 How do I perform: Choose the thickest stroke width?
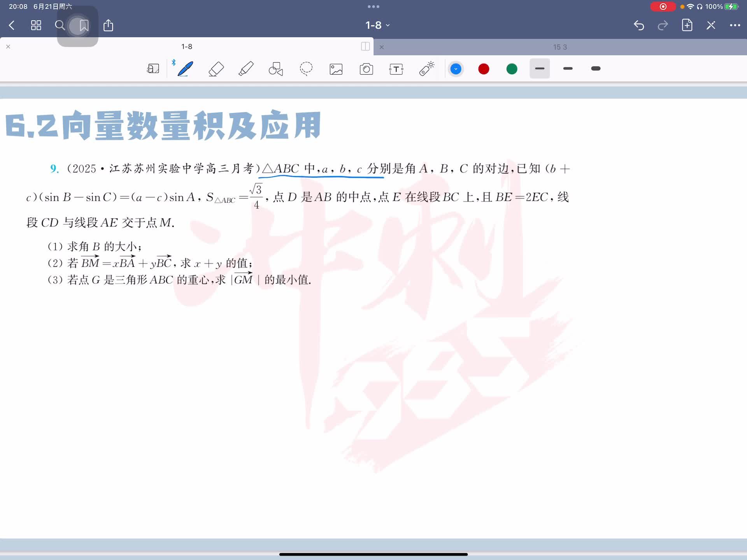coord(596,69)
